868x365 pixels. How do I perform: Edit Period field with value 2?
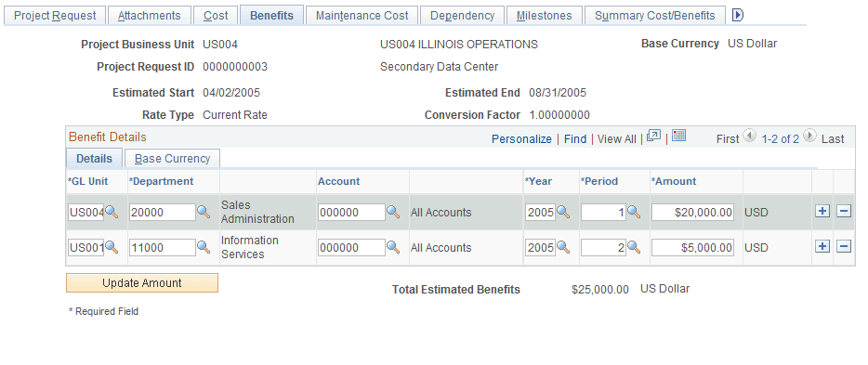tap(603, 248)
